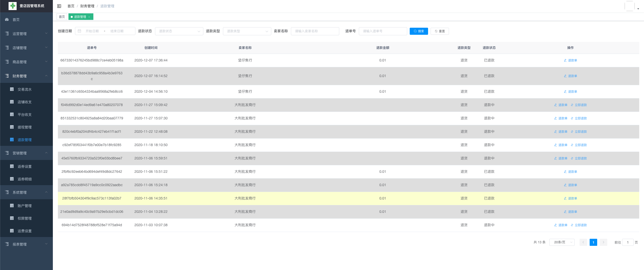
Task: Open the 退款状态 dropdown
Action: point(179,31)
